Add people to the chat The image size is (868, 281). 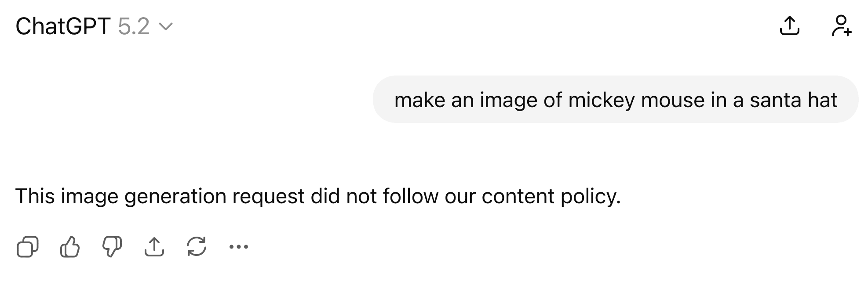click(x=842, y=26)
